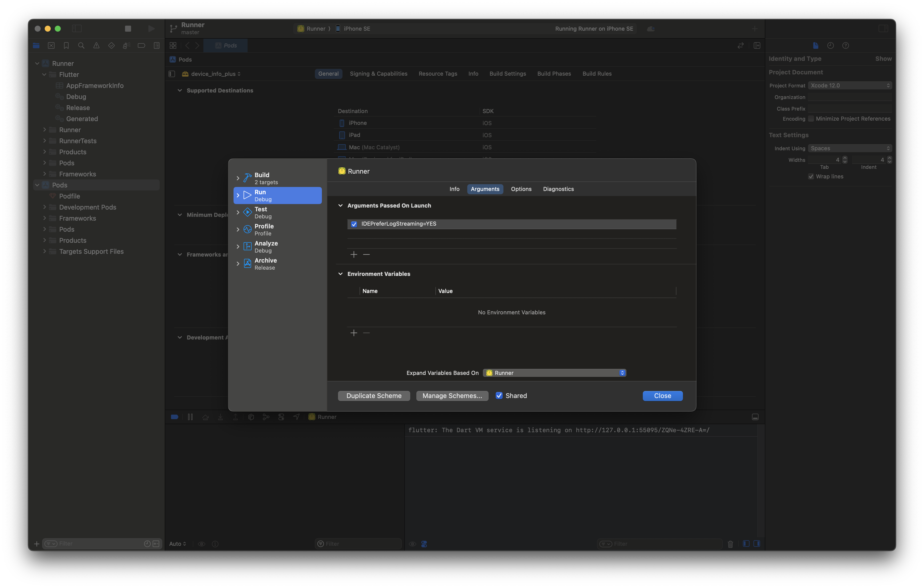
Task: Expand the Archive scheme action
Action: click(238, 263)
